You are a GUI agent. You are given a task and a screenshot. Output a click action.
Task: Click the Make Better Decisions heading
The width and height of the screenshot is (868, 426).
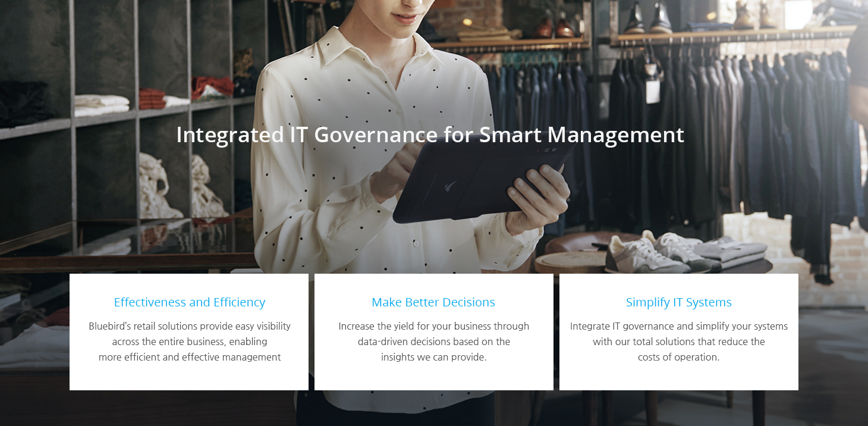(x=433, y=302)
